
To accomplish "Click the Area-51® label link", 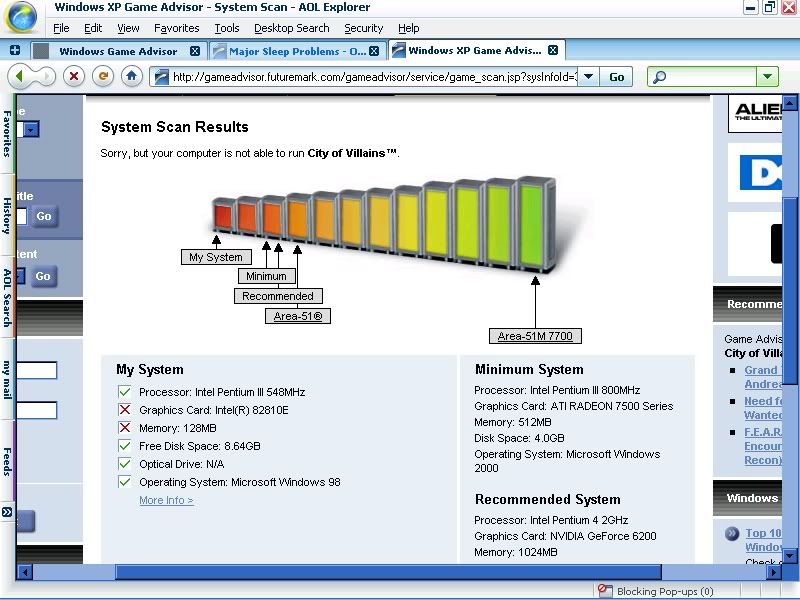I will 298,316.
